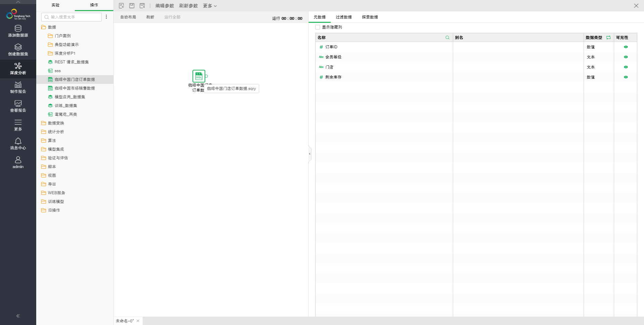Click the output port of the SQL node
The width and height of the screenshot is (644, 325).
[x=206, y=76]
